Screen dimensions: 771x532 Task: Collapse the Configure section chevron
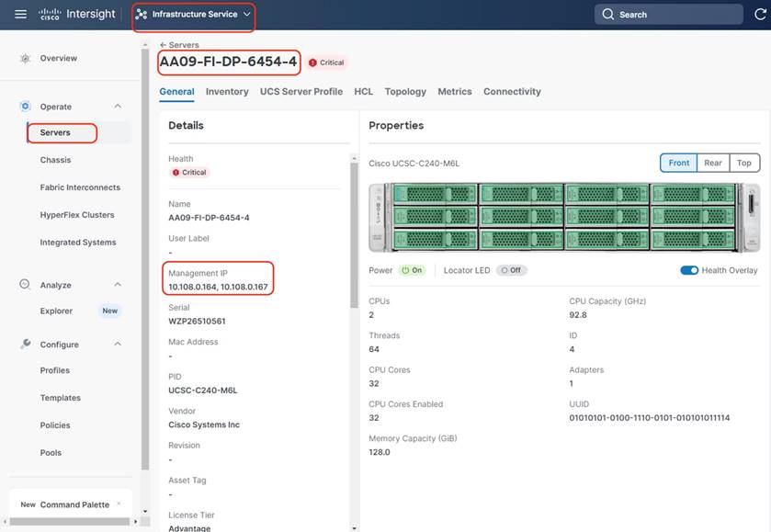[x=118, y=345]
